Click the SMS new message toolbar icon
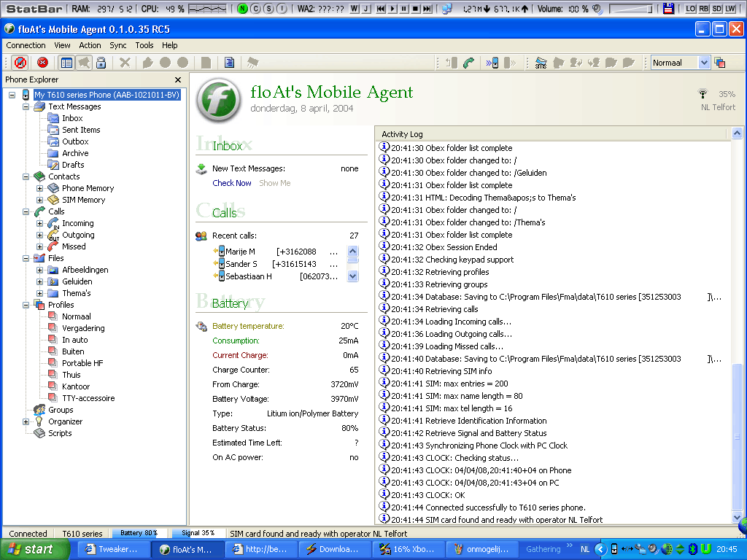Image resolution: width=747 pixels, height=560 pixels. (x=541, y=63)
